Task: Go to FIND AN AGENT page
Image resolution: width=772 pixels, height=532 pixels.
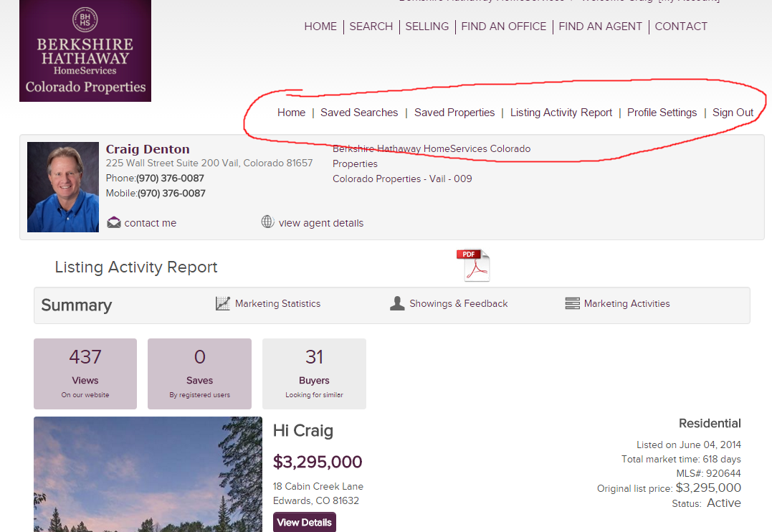Action: pos(600,27)
